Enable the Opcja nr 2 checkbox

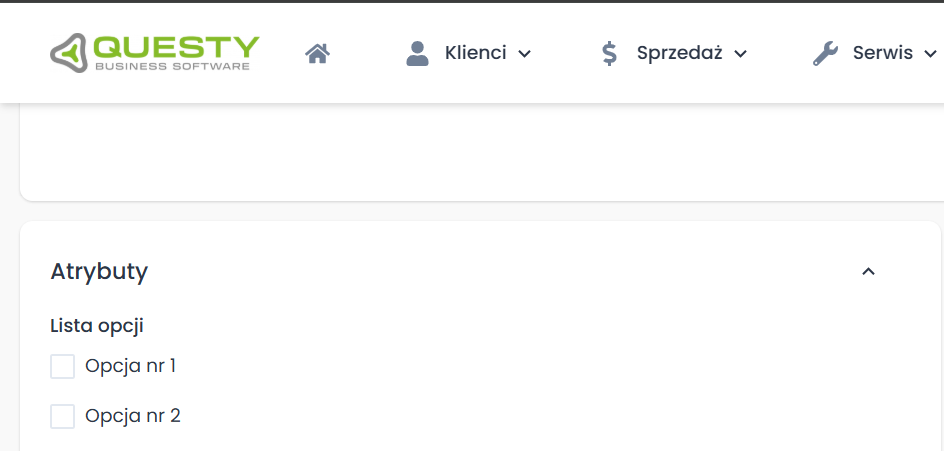63,416
